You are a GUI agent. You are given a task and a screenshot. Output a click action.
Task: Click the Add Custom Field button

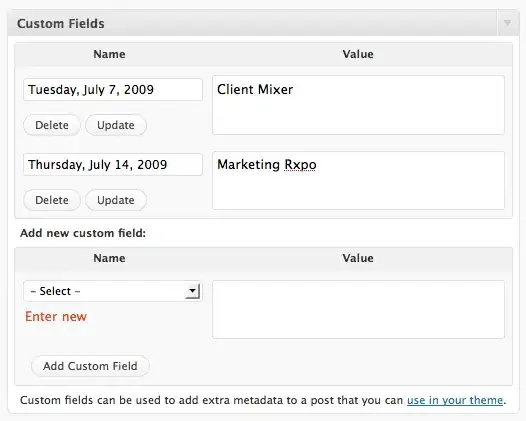90,366
